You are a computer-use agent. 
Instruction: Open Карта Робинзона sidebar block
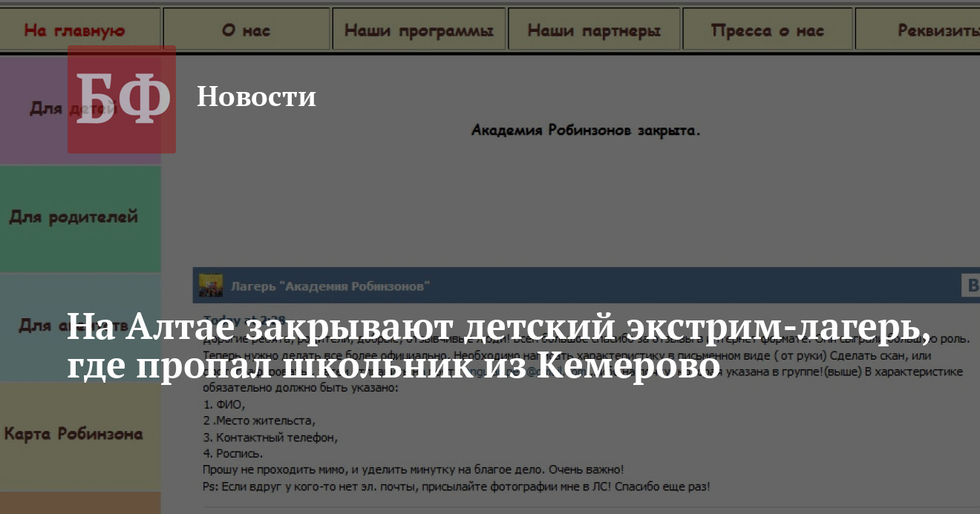(74, 434)
